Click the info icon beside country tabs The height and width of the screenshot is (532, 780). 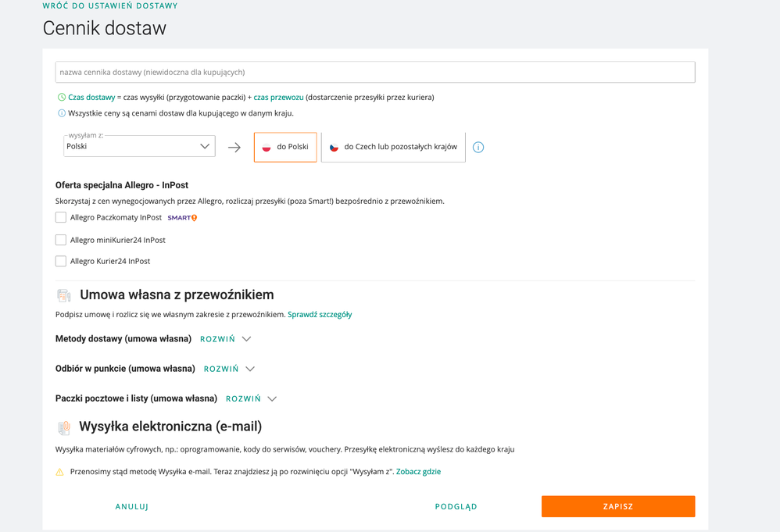tap(478, 147)
